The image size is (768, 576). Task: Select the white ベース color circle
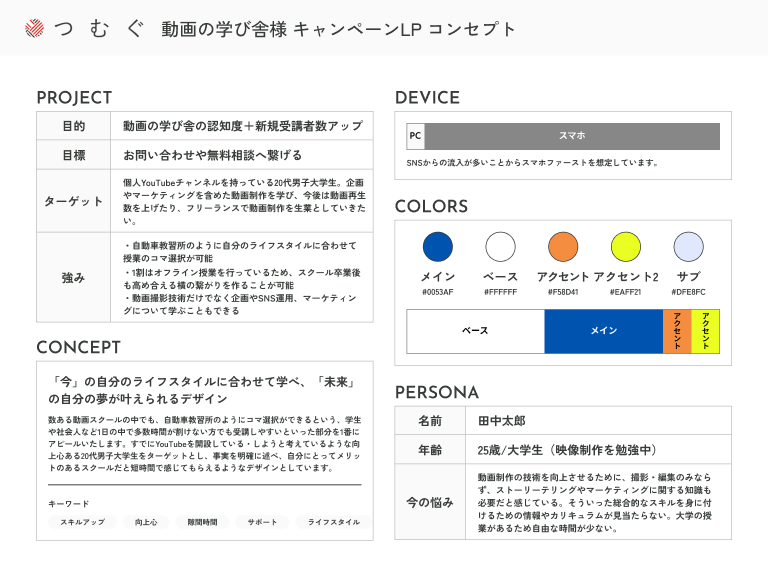(x=500, y=247)
